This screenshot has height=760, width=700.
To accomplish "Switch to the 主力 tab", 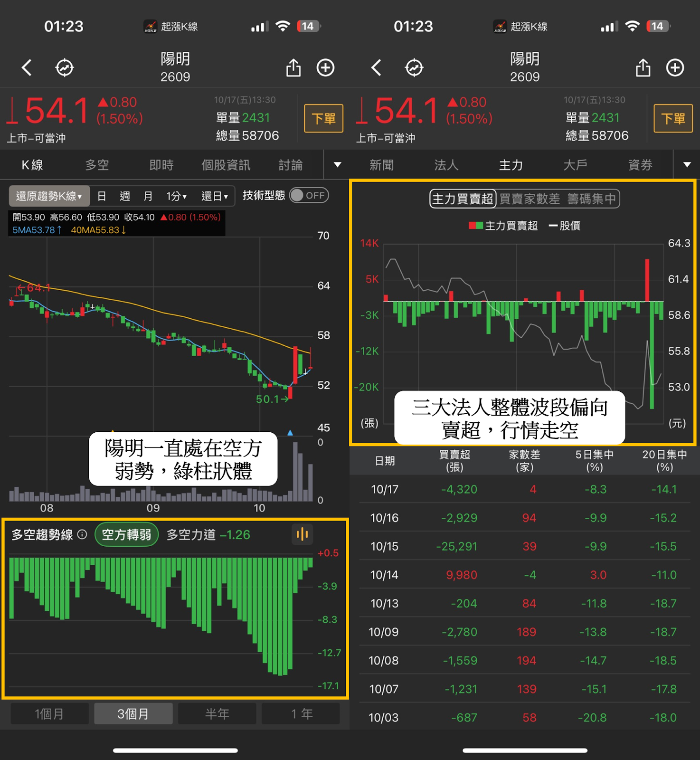I will (x=511, y=165).
